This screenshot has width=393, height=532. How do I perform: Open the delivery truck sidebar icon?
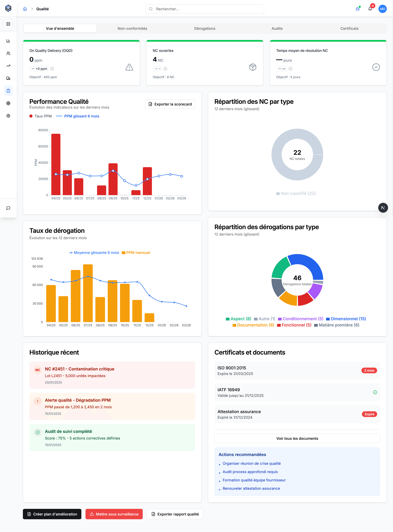point(8,78)
